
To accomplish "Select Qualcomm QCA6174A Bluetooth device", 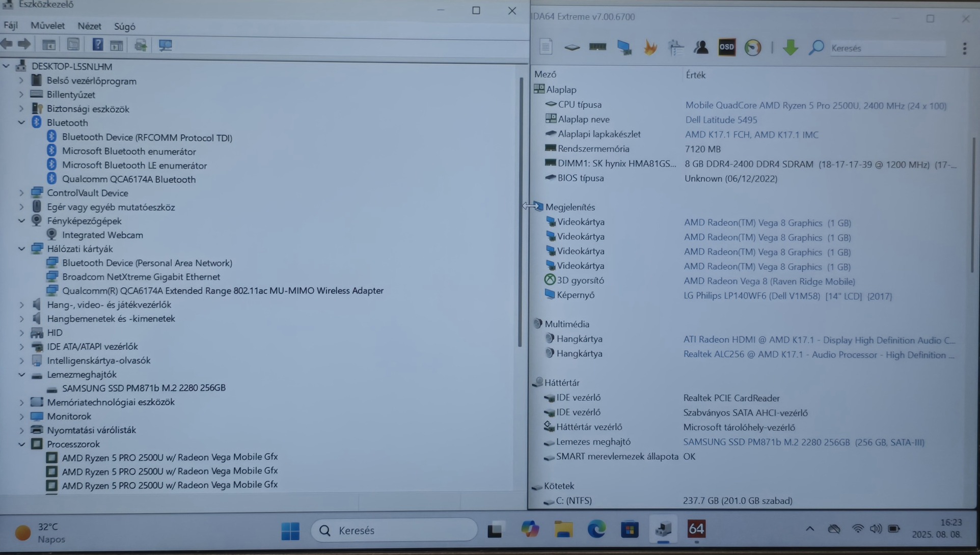I will [128, 179].
